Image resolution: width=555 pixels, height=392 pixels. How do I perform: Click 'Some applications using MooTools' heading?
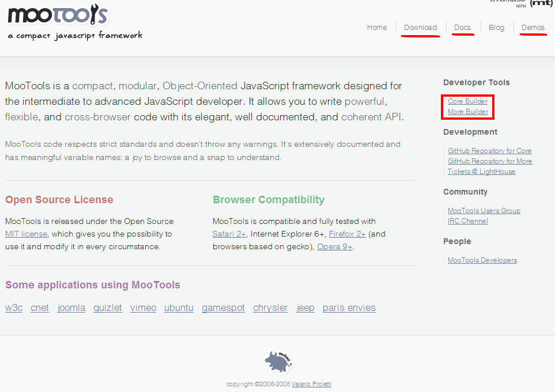[93, 285]
